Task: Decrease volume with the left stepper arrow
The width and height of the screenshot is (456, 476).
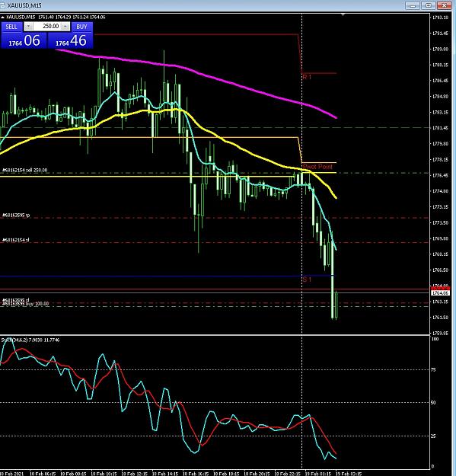Action: coord(28,27)
